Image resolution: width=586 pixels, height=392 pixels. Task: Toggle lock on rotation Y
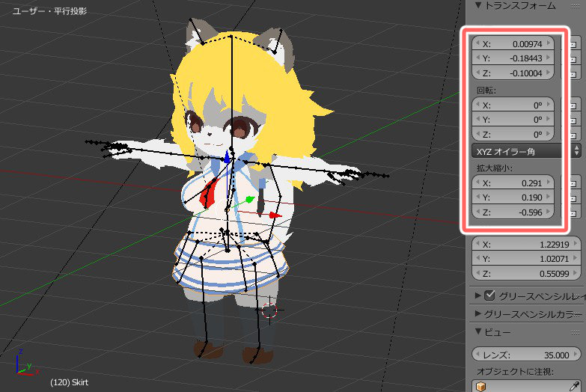[x=573, y=120]
